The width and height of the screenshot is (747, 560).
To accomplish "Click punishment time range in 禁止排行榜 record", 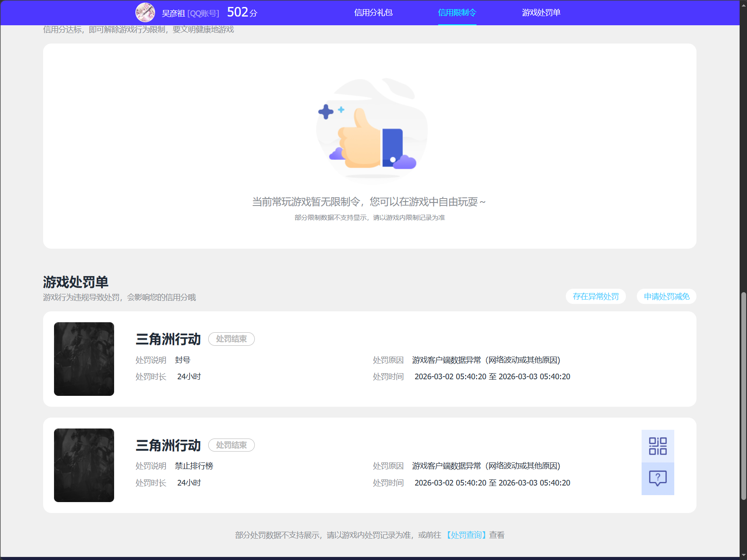I will click(492, 483).
